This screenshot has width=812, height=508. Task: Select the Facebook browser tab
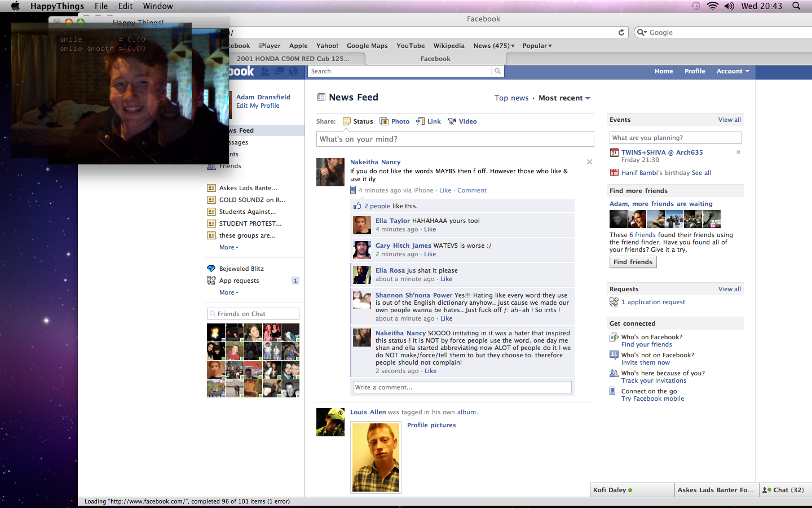click(x=435, y=59)
